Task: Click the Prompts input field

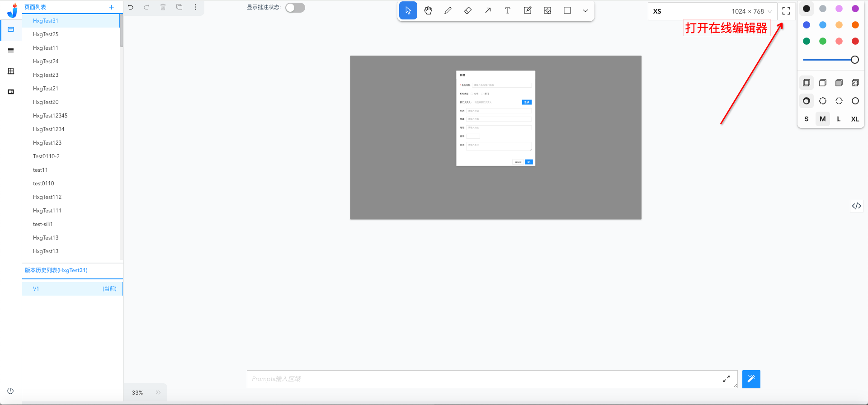Action: pyautogui.click(x=484, y=379)
